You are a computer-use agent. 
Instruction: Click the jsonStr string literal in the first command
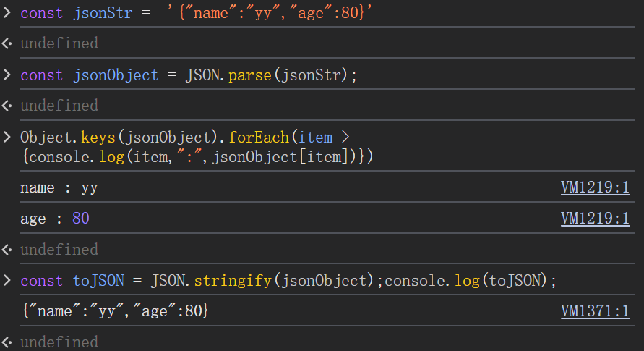(270, 13)
